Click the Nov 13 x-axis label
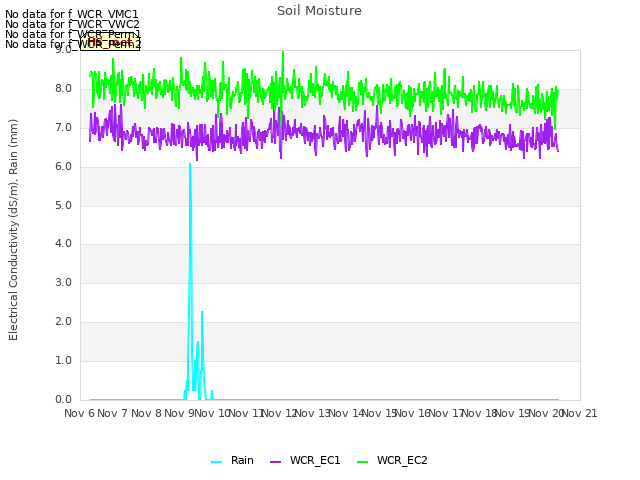This screenshot has height=480, width=640. [x=312, y=413]
